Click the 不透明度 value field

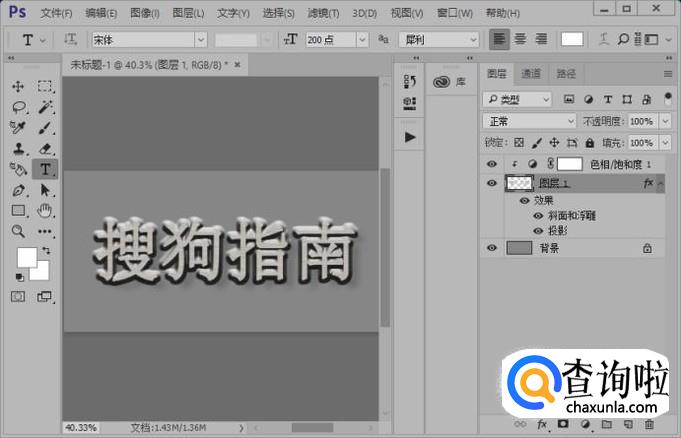[x=640, y=121]
